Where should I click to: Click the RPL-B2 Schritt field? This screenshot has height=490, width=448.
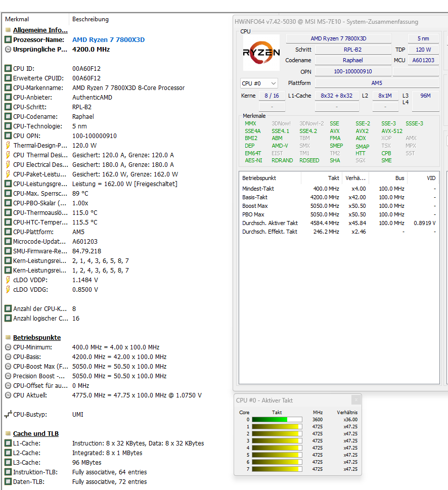[353, 50]
